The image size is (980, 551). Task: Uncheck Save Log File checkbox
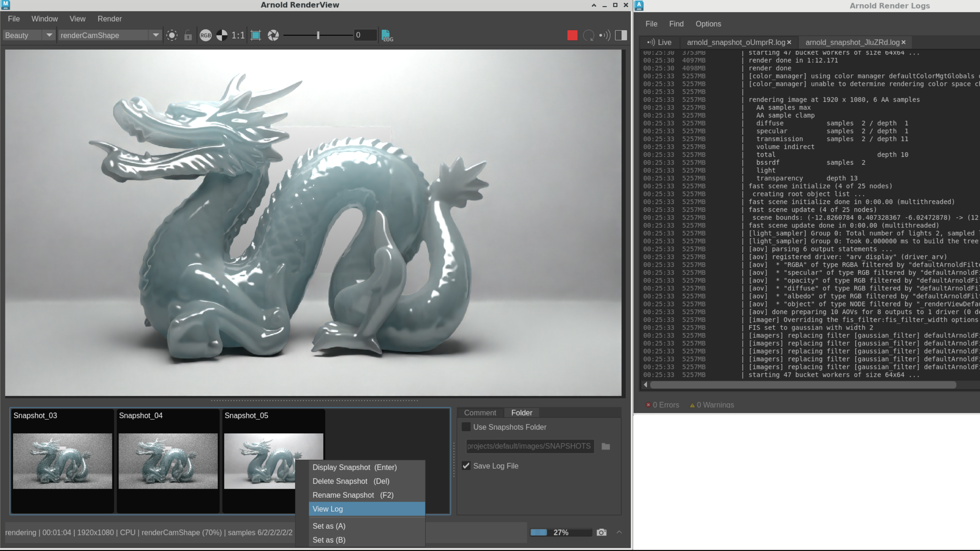(466, 466)
